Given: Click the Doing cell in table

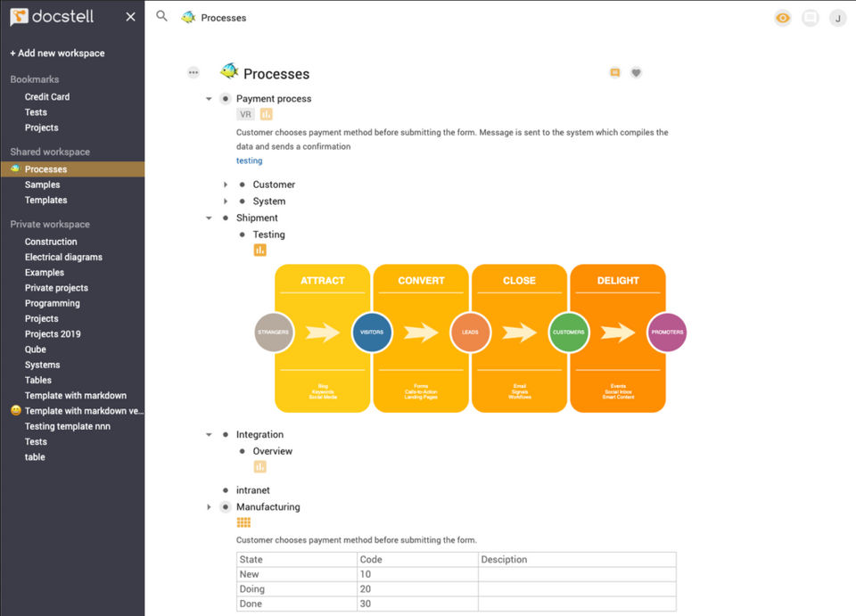Looking at the screenshot, I should [x=297, y=588].
